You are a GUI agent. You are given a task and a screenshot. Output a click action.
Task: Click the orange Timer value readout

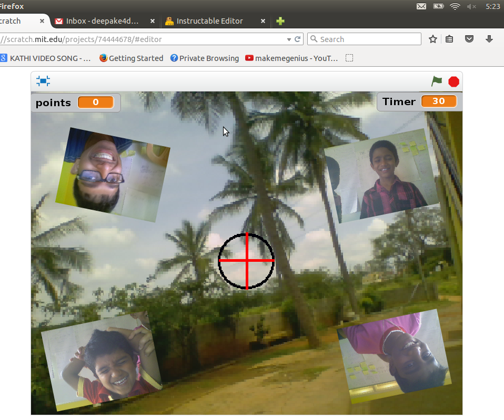(439, 101)
